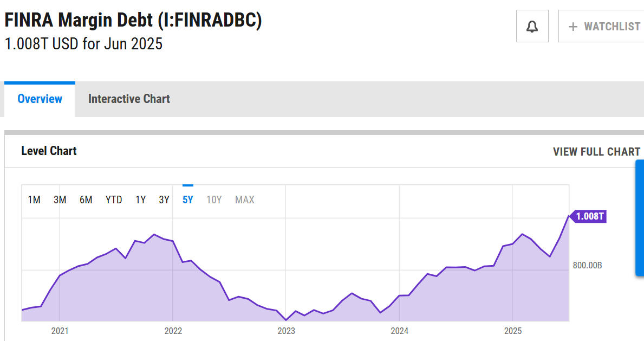Select the 5Y time range
644x341 pixels.
(x=188, y=200)
